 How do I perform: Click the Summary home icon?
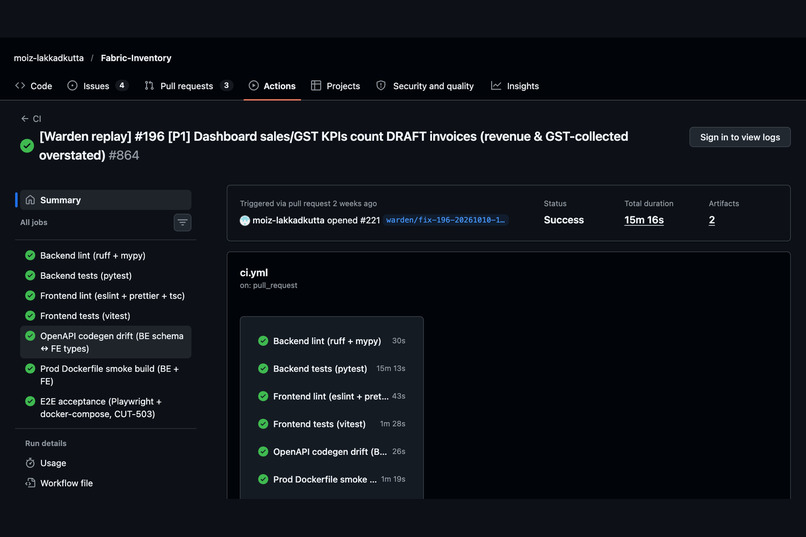pos(30,200)
